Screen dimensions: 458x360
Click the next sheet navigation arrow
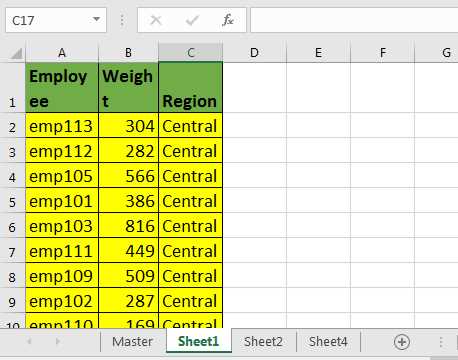click(x=58, y=341)
